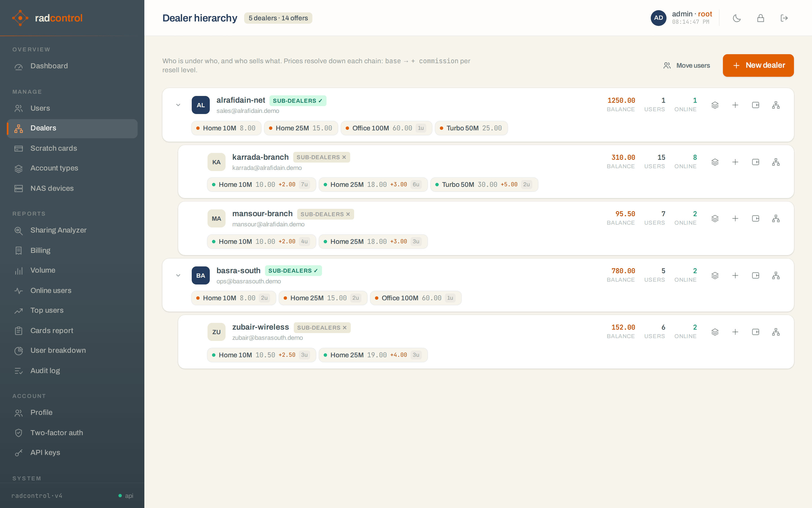Click sales@alrafidain.demo email

point(248,111)
